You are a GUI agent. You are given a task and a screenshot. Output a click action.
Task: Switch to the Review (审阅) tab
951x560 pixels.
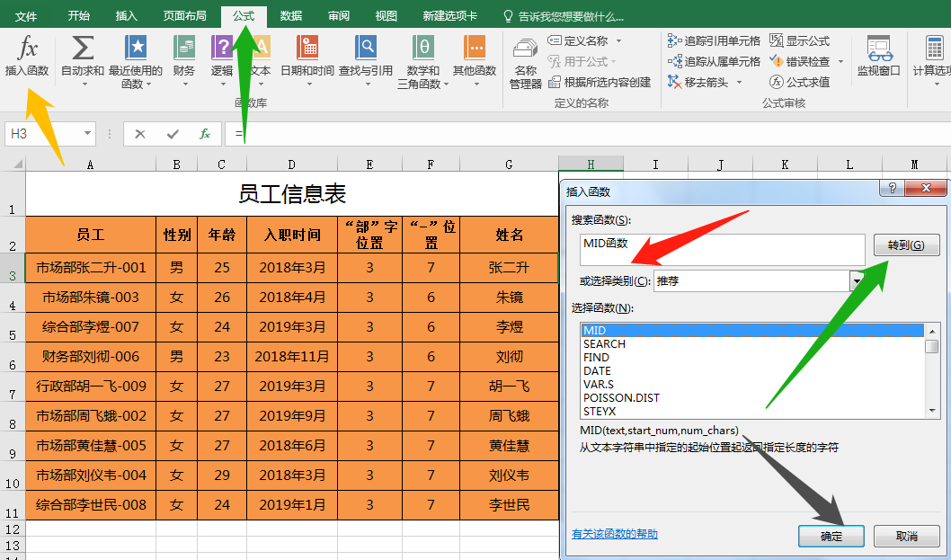click(x=339, y=16)
